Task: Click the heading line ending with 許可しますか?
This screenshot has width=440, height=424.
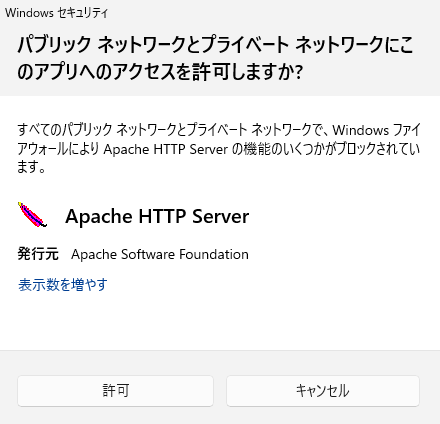Action: pos(160,72)
